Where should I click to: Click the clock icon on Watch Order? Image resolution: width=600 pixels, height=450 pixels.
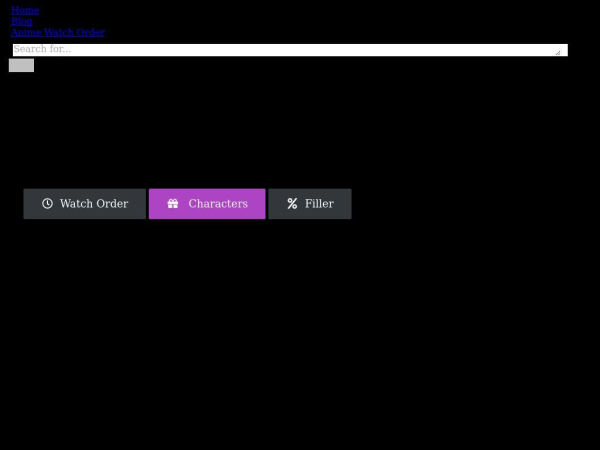coord(47,204)
